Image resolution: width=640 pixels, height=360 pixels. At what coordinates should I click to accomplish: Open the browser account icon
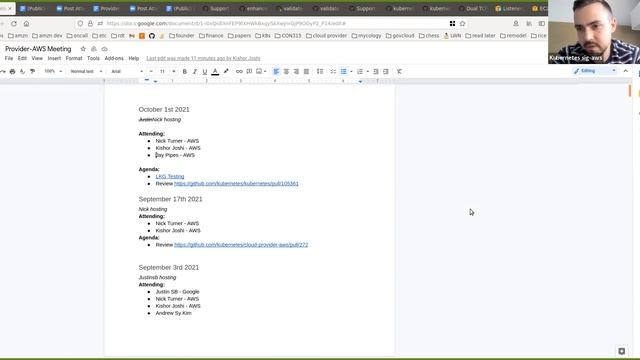pyautogui.click(x=516, y=24)
